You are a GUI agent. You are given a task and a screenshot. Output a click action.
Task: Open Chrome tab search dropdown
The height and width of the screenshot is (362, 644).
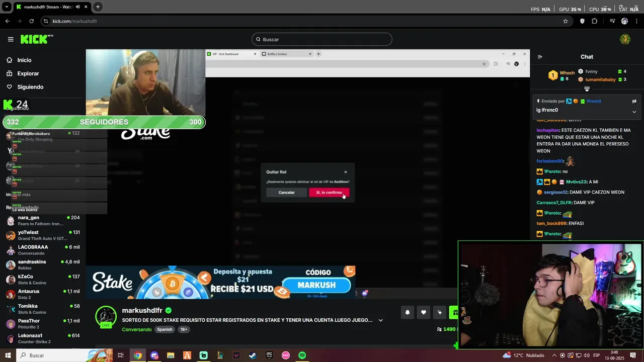[x=7, y=7]
